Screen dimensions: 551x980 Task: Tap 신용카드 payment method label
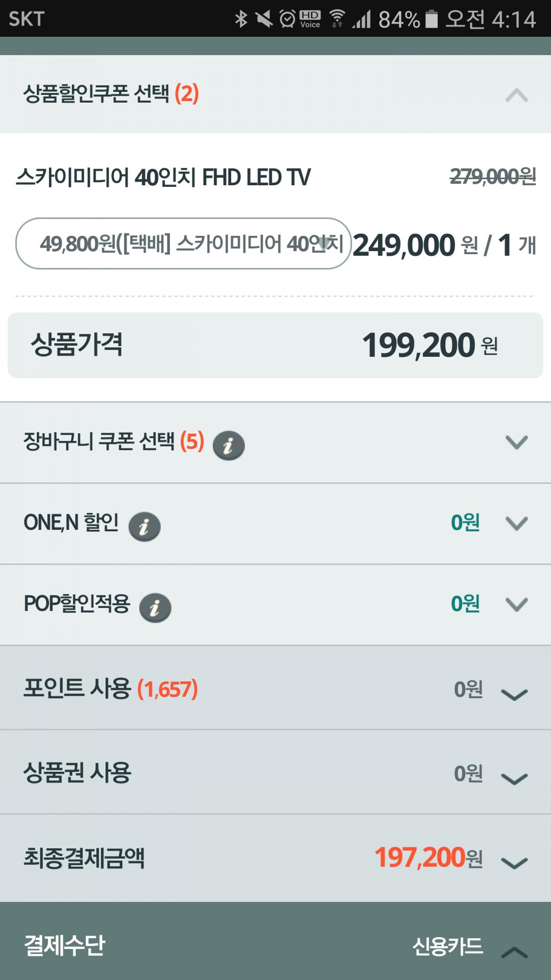[447, 947]
